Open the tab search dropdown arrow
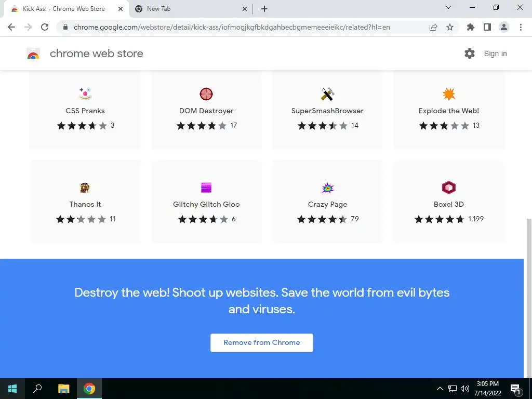Screen dimensions: 532x399 pyautogui.click(x=448, y=7)
